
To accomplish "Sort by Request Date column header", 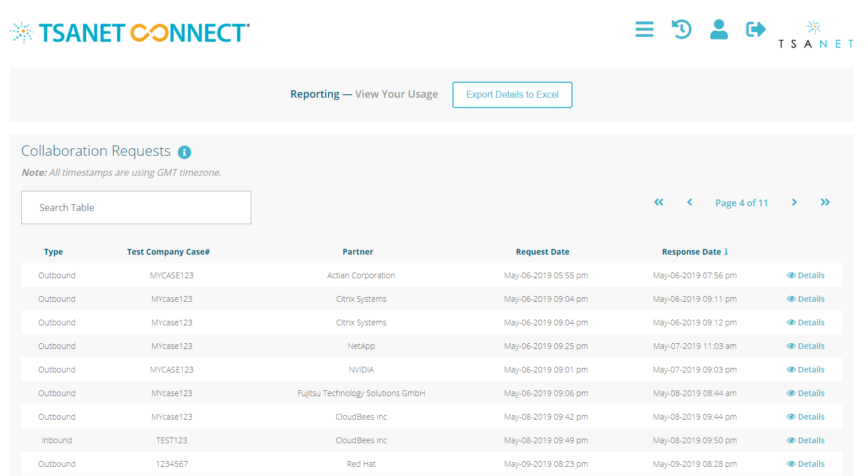I will 543,252.
